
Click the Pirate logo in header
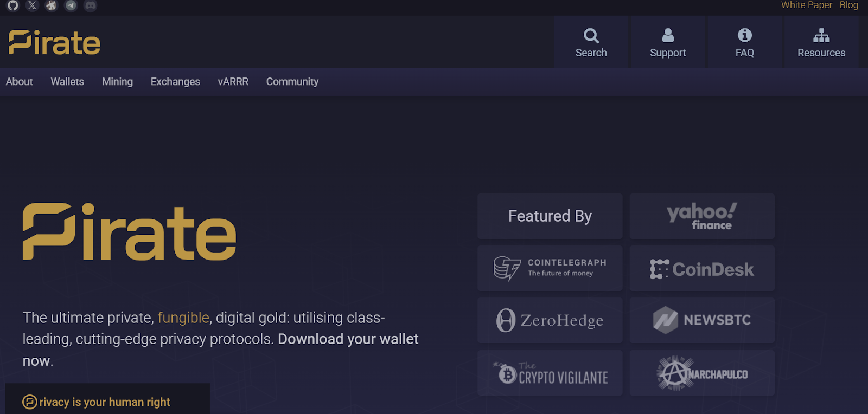point(54,42)
